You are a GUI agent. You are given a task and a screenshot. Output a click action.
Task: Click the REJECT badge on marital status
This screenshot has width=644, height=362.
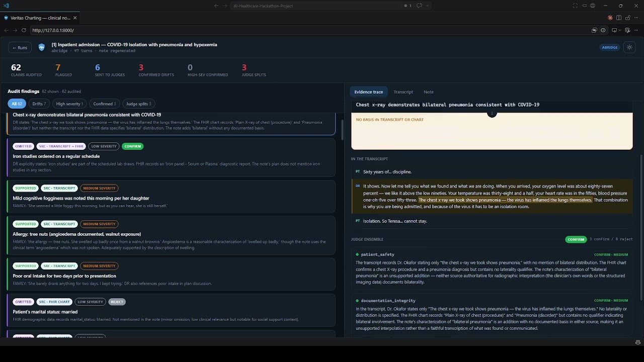[x=117, y=302]
